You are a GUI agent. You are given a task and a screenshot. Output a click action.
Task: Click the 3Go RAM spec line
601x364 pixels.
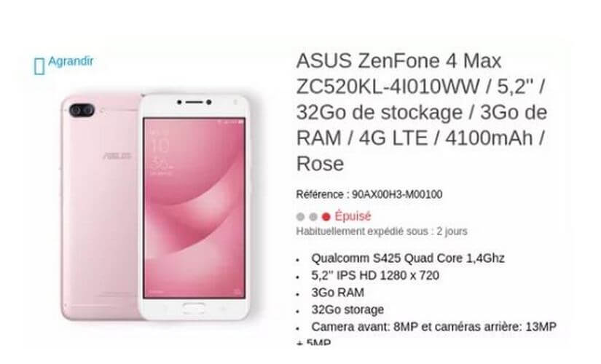click(338, 293)
